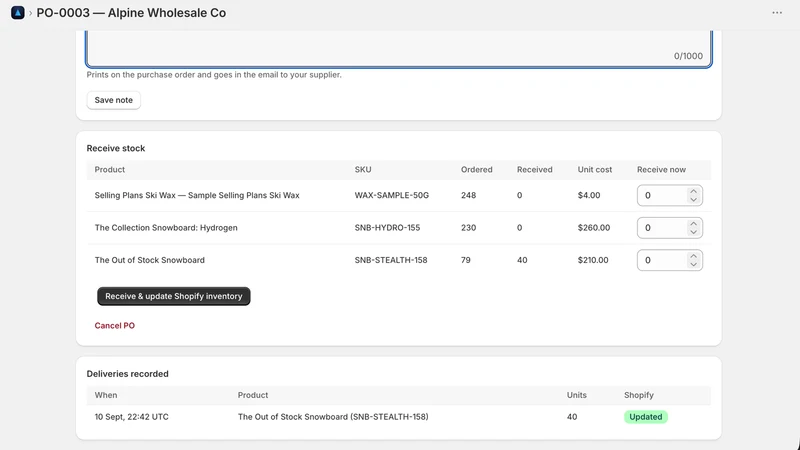Increase receive quantity for WAX-SAMPLE-50G
This screenshot has height=450, width=800.
[x=693, y=191]
